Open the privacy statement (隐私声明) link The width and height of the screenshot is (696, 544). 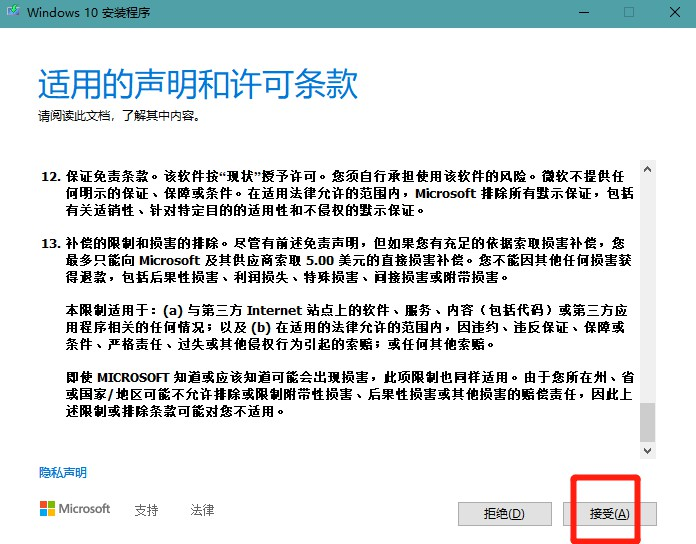[63, 473]
